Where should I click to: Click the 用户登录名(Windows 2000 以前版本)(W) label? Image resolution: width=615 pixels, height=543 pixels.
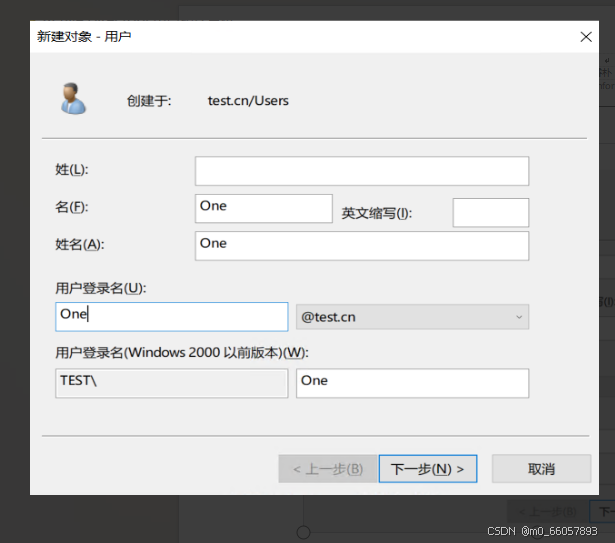(x=182, y=352)
